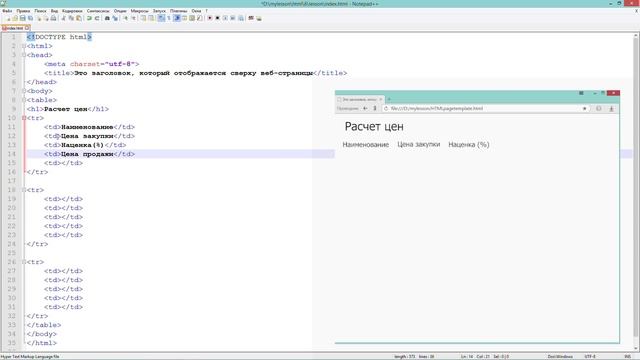Zoom out of the editor text
The height and width of the screenshot is (360, 640).
click(x=133, y=18)
